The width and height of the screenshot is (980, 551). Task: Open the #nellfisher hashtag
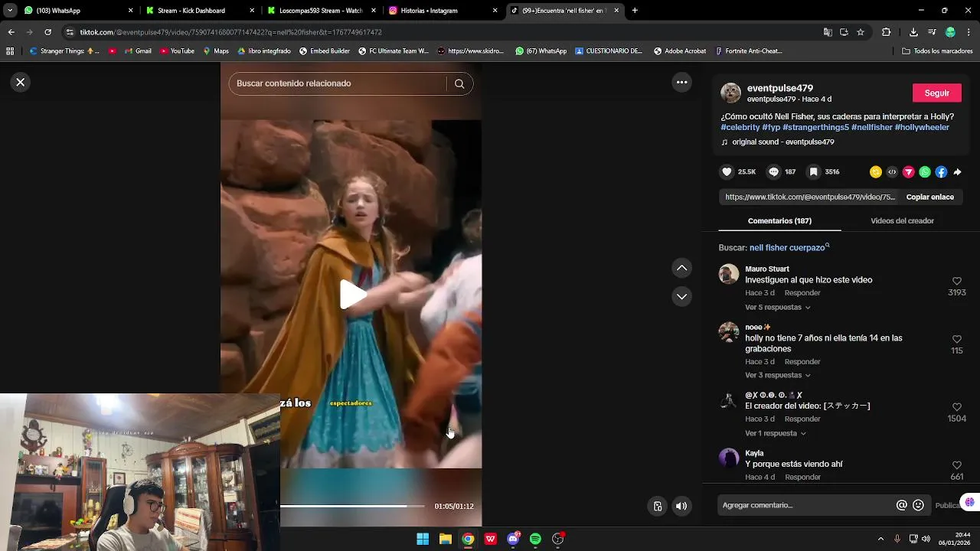click(x=872, y=127)
